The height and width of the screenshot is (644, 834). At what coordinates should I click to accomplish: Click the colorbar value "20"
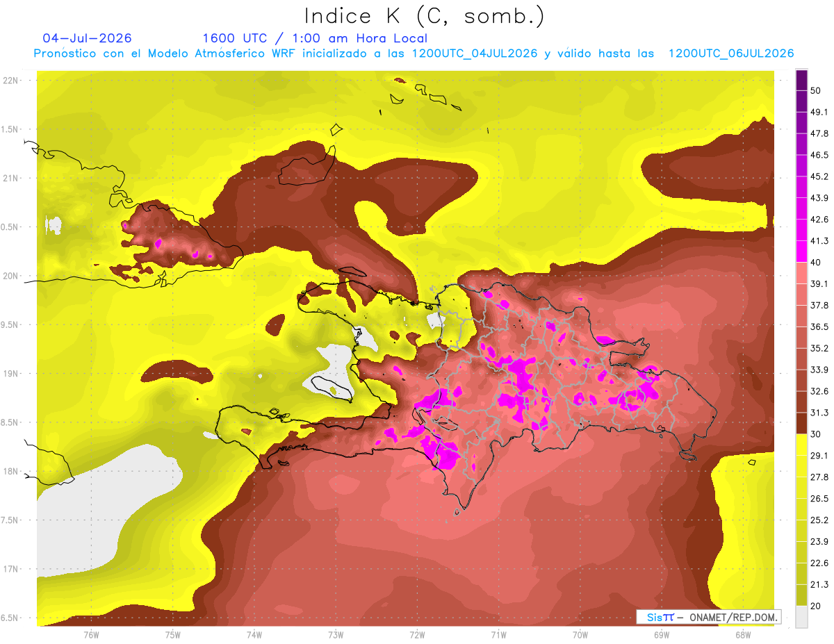pyautogui.click(x=816, y=606)
